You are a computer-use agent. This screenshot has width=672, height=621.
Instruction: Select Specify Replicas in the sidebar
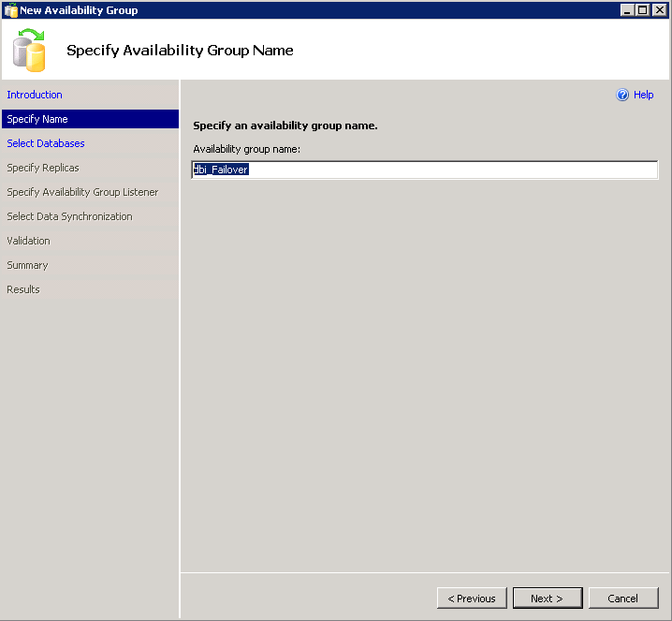(x=43, y=168)
